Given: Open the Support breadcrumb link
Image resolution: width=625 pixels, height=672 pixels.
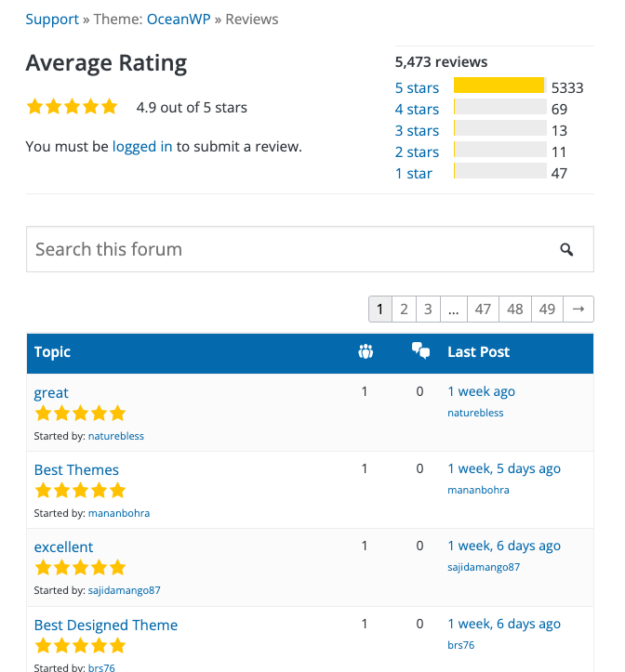Looking at the screenshot, I should [52, 19].
